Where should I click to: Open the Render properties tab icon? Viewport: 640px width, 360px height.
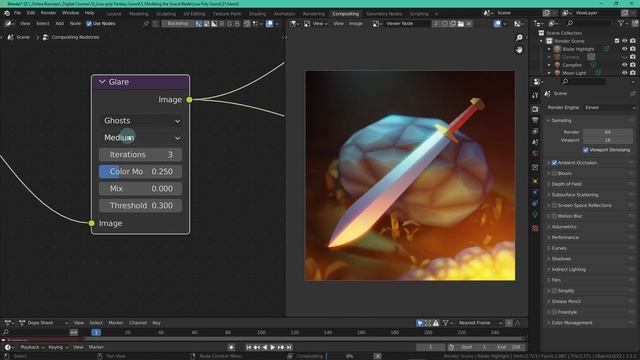coord(535,109)
